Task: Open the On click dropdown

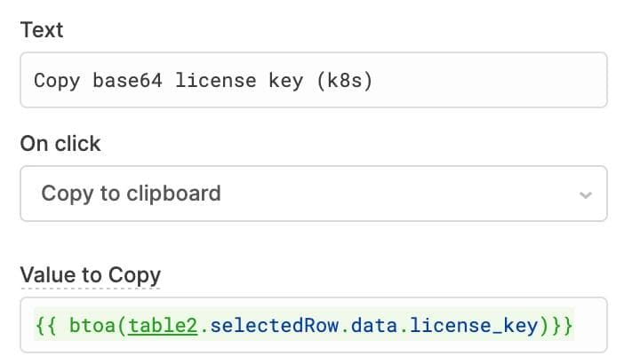Action: [x=313, y=193]
